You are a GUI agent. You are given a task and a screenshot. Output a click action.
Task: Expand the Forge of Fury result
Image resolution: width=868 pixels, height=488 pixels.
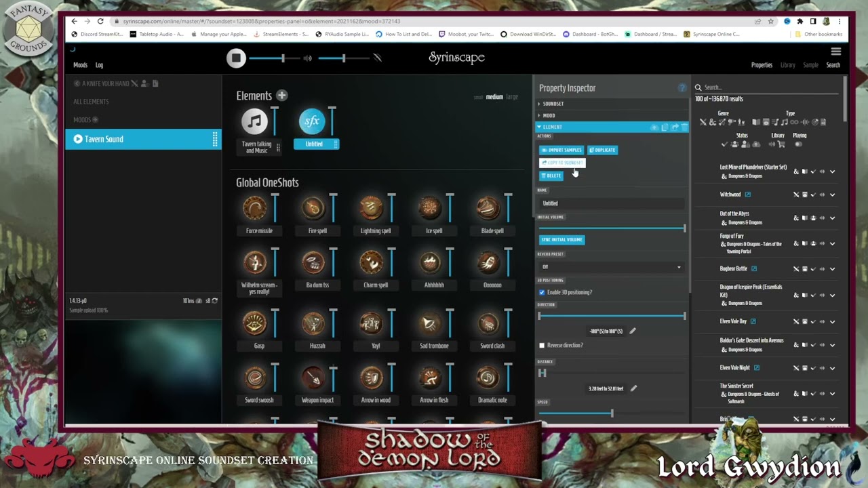coord(832,243)
